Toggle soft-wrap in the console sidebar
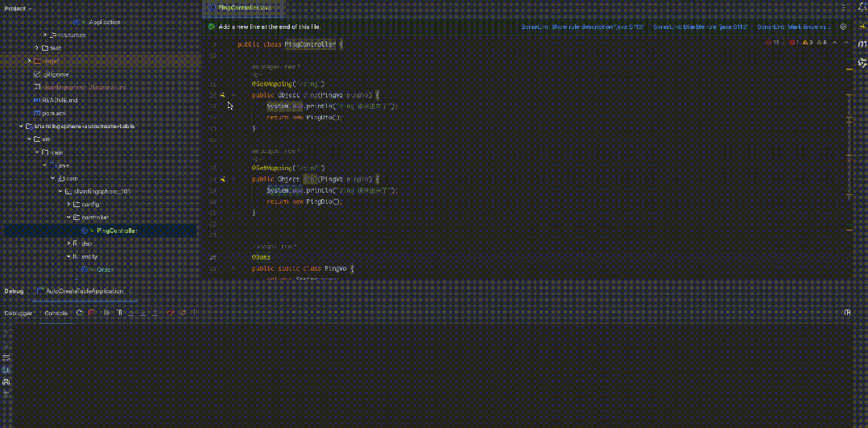 tap(6, 356)
